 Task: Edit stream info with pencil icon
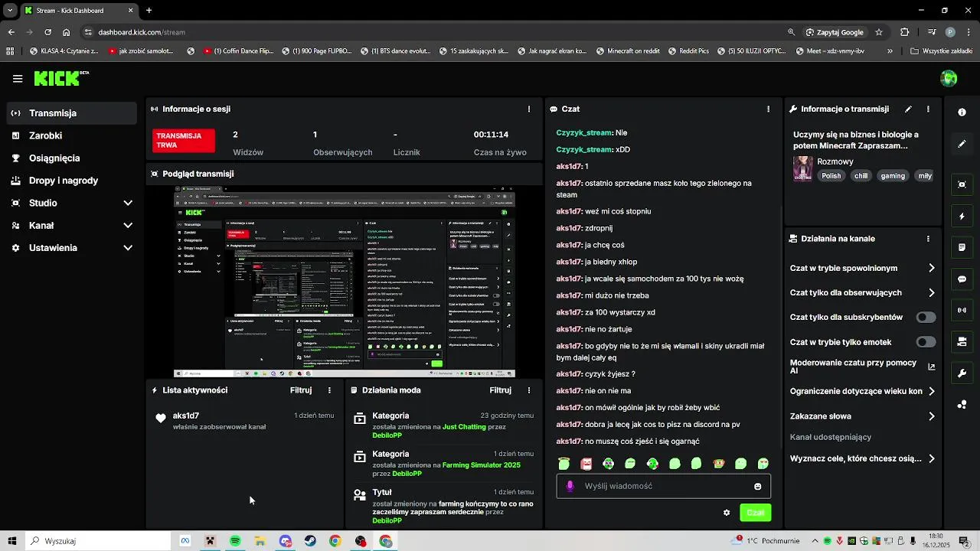(x=908, y=109)
